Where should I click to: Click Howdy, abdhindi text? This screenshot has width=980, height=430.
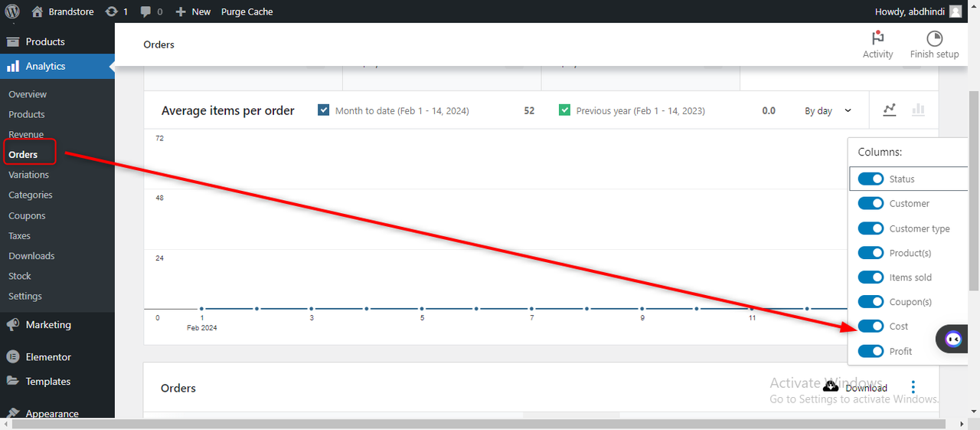point(910,11)
